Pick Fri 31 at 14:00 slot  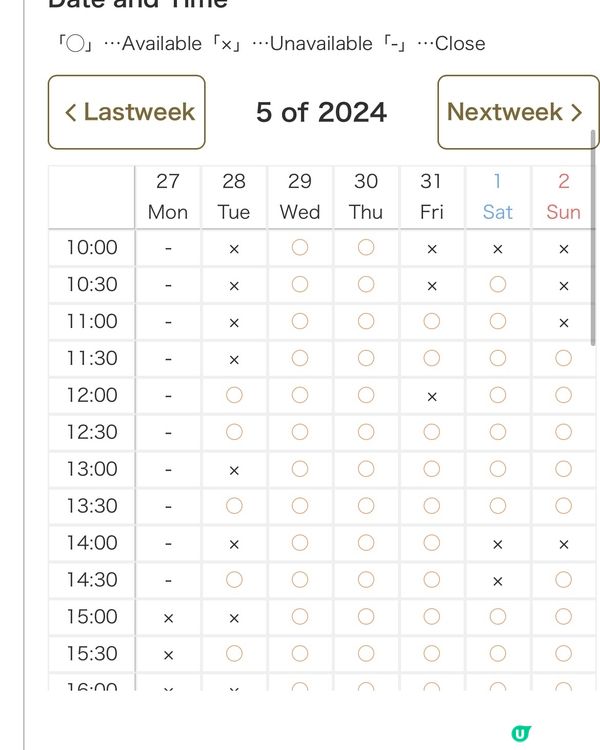click(x=432, y=544)
